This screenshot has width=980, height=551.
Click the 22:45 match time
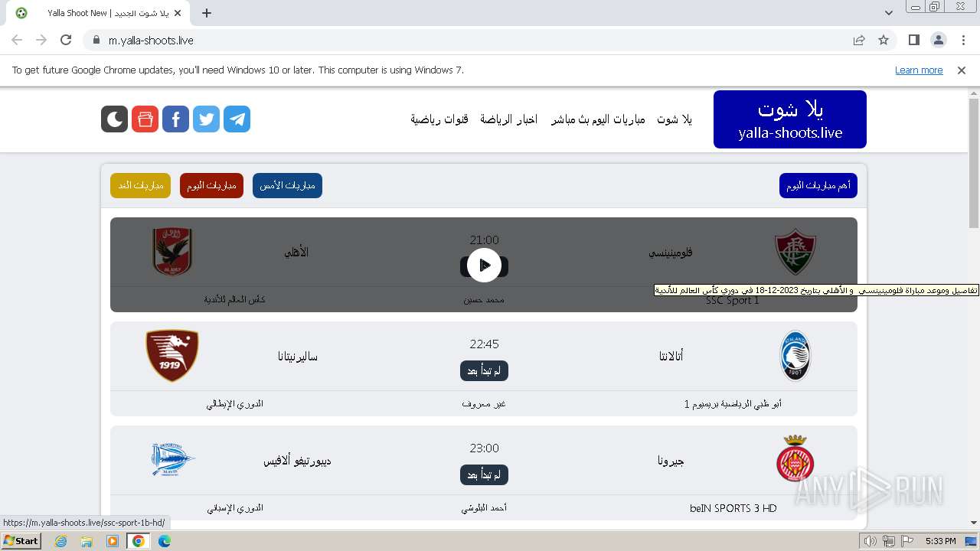click(x=484, y=344)
